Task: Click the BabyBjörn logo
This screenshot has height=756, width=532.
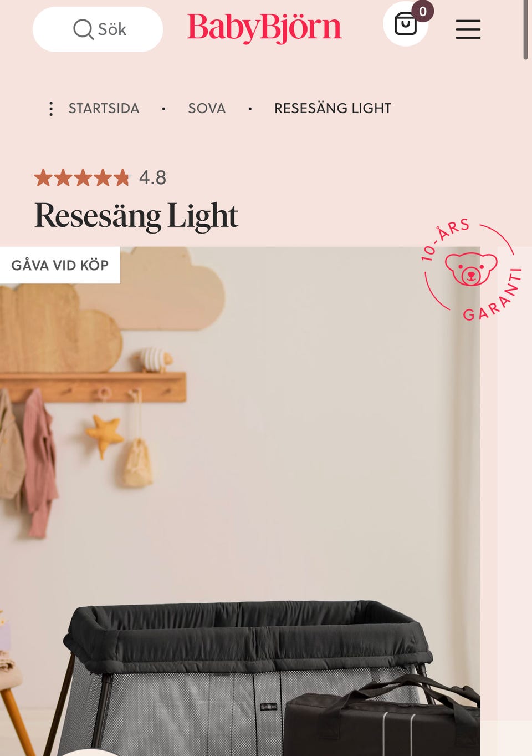Action: [x=264, y=27]
